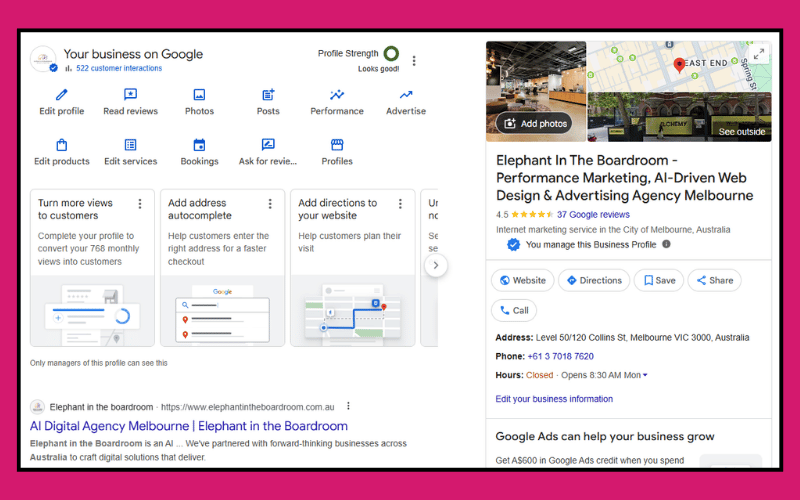800x500 pixels.
Task: Click the Website button
Action: click(x=522, y=280)
